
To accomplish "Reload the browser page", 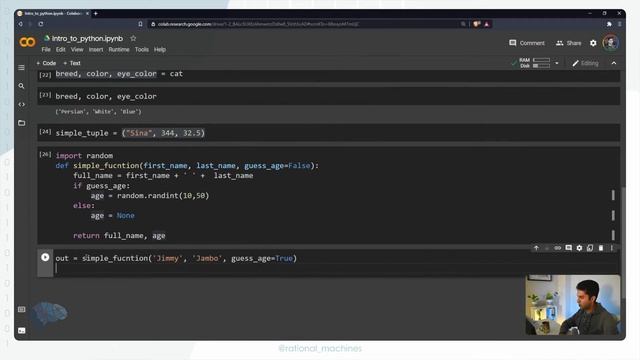I will 41,24.
